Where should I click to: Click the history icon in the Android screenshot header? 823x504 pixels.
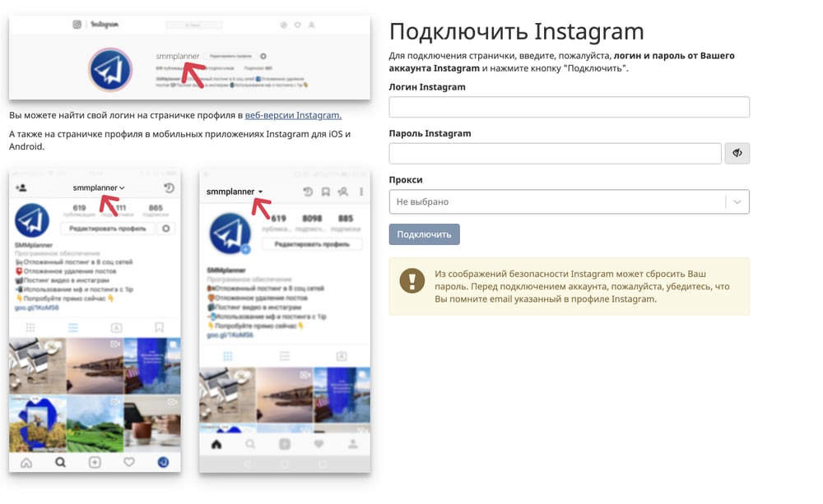tap(308, 192)
